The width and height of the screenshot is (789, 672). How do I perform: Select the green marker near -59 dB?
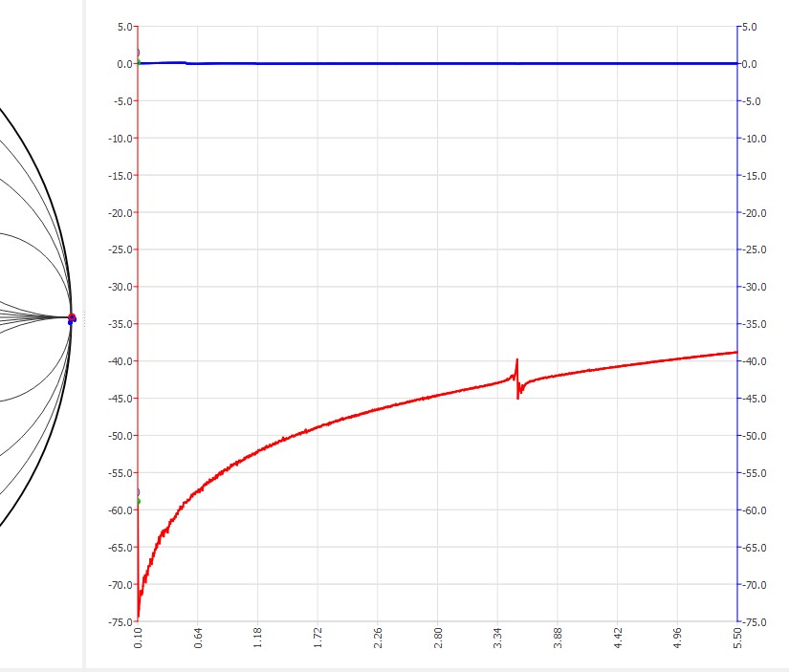[138, 502]
